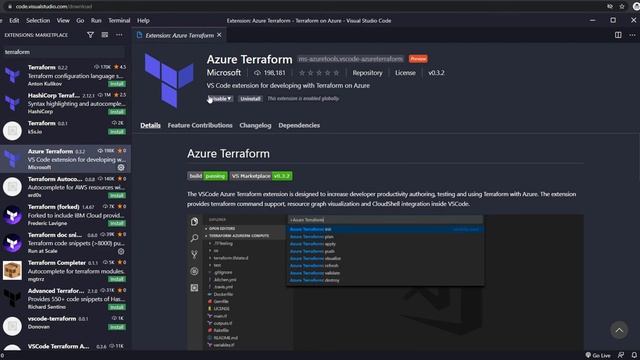The image size is (640, 360).
Task: Open the Run menu
Action: [96, 20]
